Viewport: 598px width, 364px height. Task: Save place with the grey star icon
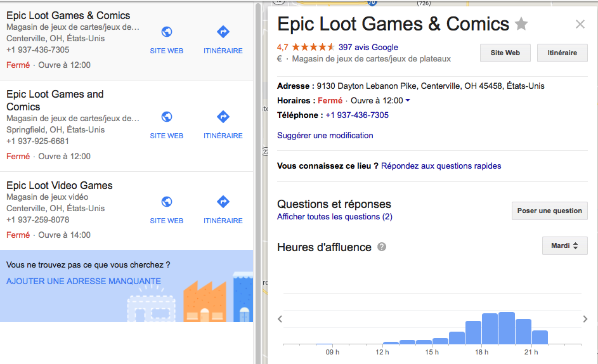pos(521,24)
